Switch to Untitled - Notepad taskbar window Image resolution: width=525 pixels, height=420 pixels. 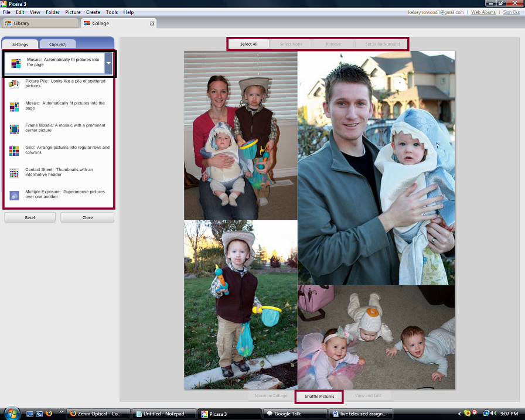click(x=164, y=414)
